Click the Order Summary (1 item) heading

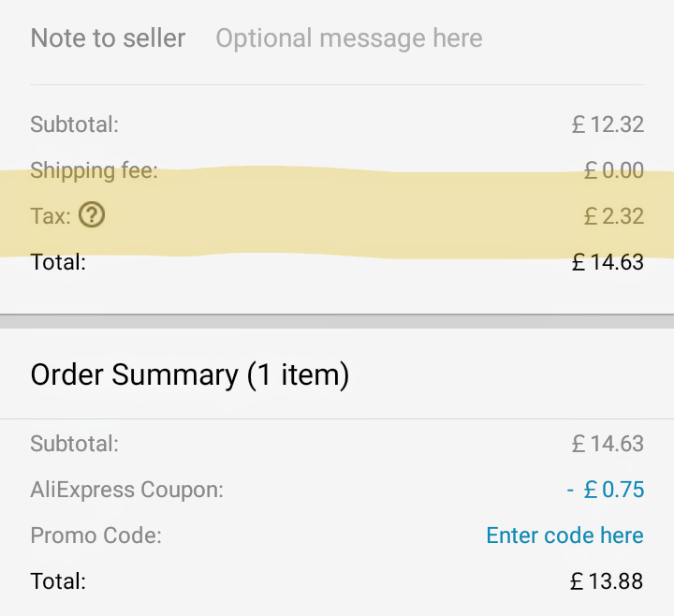[x=190, y=375]
